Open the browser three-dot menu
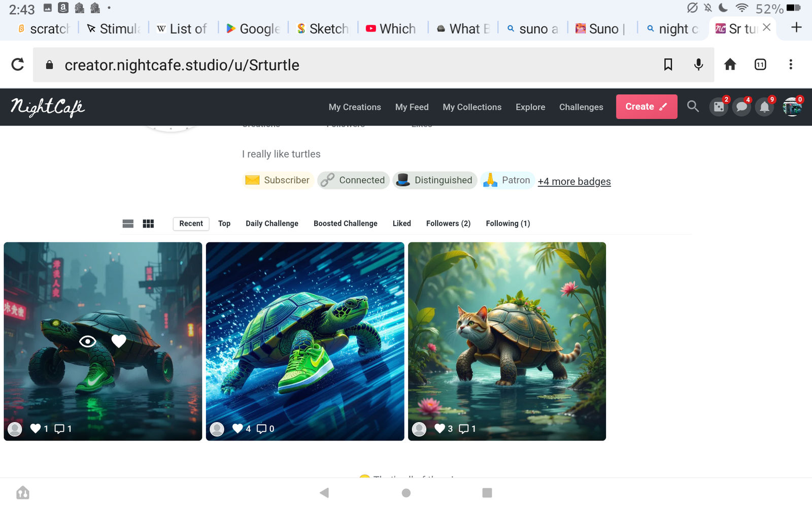812x508 pixels. [x=790, y=65]
